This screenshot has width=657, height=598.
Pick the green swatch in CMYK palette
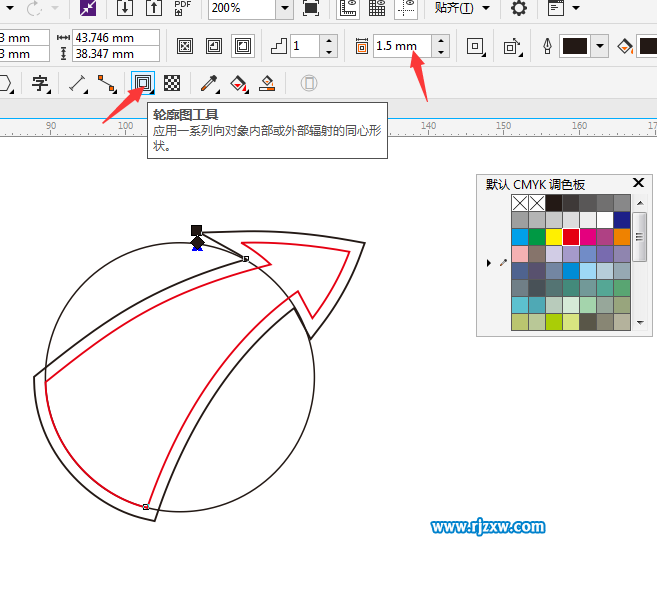(x=537, y=237)
